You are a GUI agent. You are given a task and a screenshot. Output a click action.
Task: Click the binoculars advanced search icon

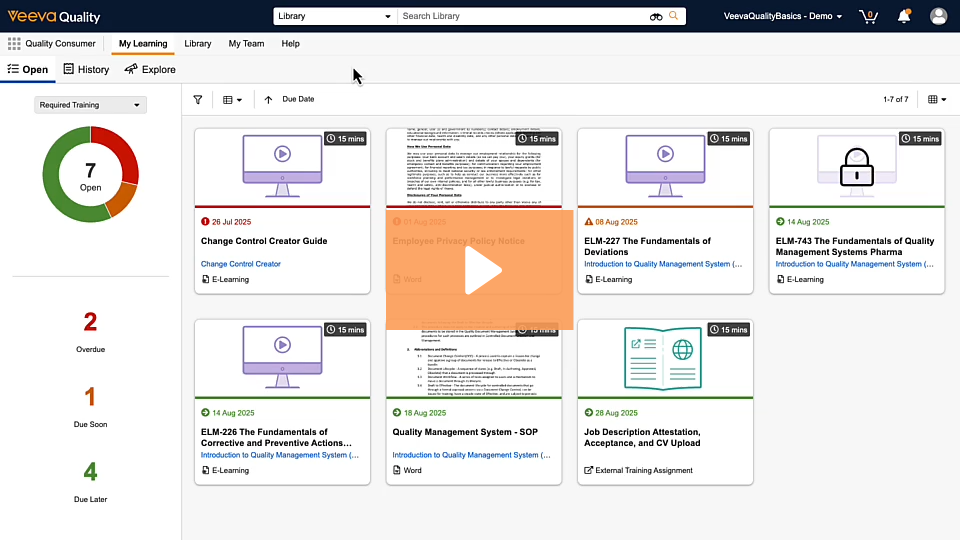click(x=656, y=17)
